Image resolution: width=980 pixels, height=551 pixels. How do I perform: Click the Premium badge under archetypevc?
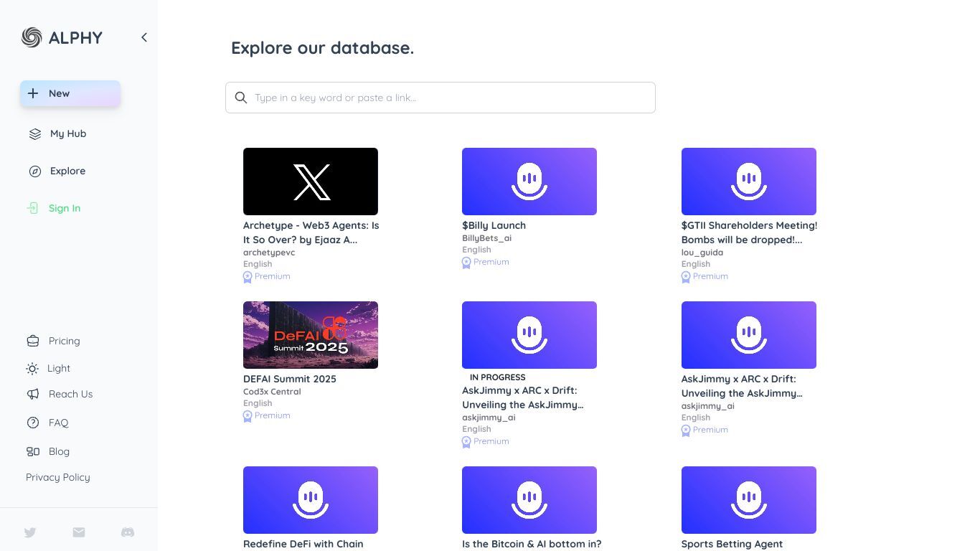tap(267, 276)
